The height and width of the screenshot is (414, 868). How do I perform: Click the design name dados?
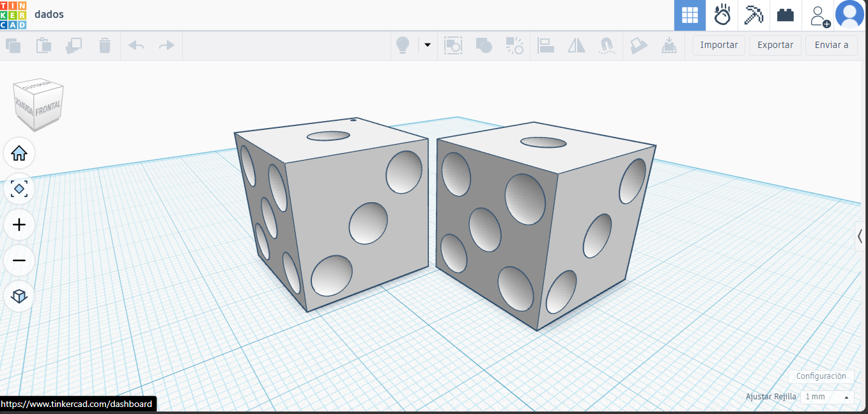point(49,15)
